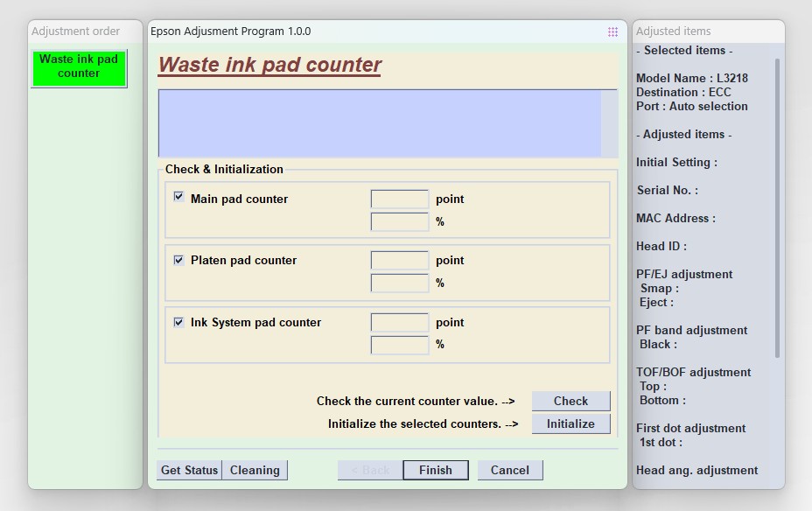Uncheck the Main pad counter checkbox
Image resolution: width=812 pixels, height=511 pixels.
(178, 198)
